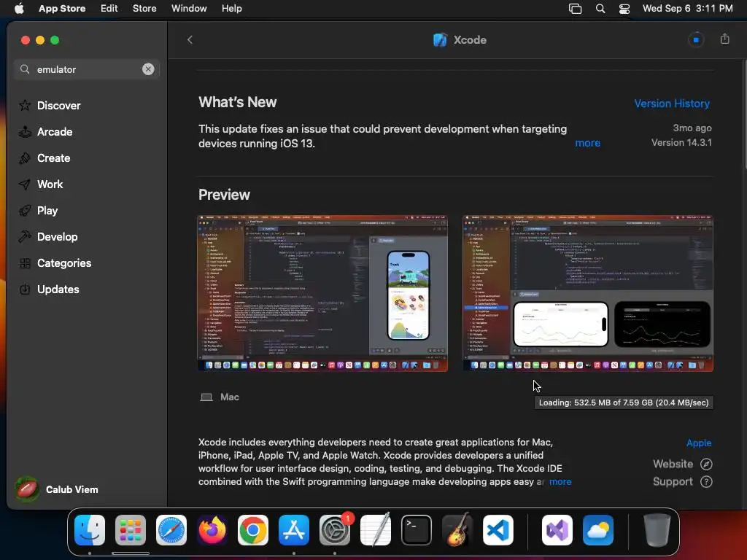The height and width of the screenshot is (560, 747).
Task: Open the cloud weather app in Dock
Action: click(x=598, y=530)
